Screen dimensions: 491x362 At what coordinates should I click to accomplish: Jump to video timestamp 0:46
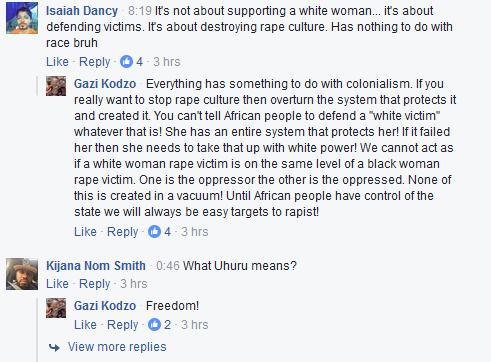pyautogui.click(x=168, y=266)
